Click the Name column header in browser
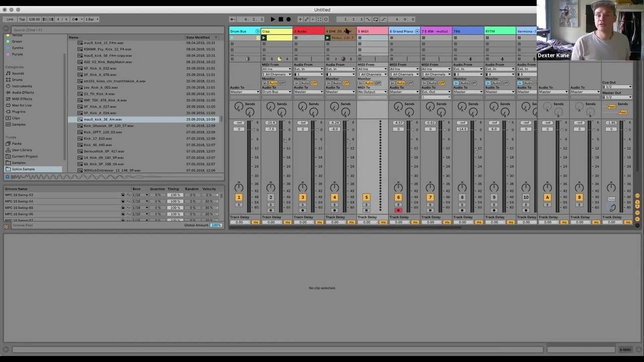The height and width of the screenshot is (362, 644). tap(73, 37)
